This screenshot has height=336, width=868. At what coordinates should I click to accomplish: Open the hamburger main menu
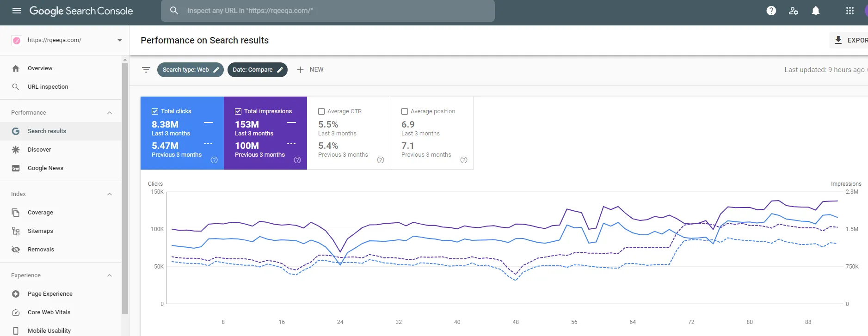[x=17, y=11]
